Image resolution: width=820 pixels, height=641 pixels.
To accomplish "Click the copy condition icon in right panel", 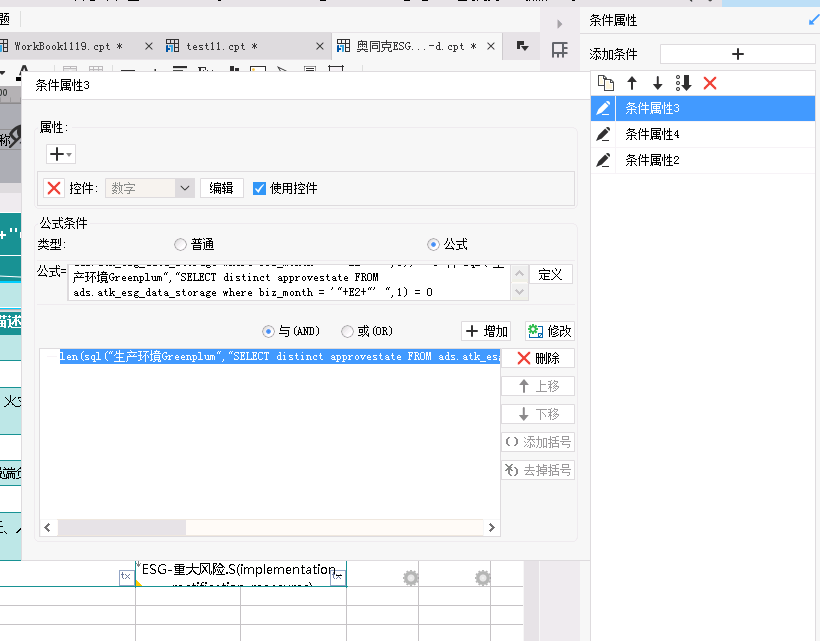I will click(606, 83).
